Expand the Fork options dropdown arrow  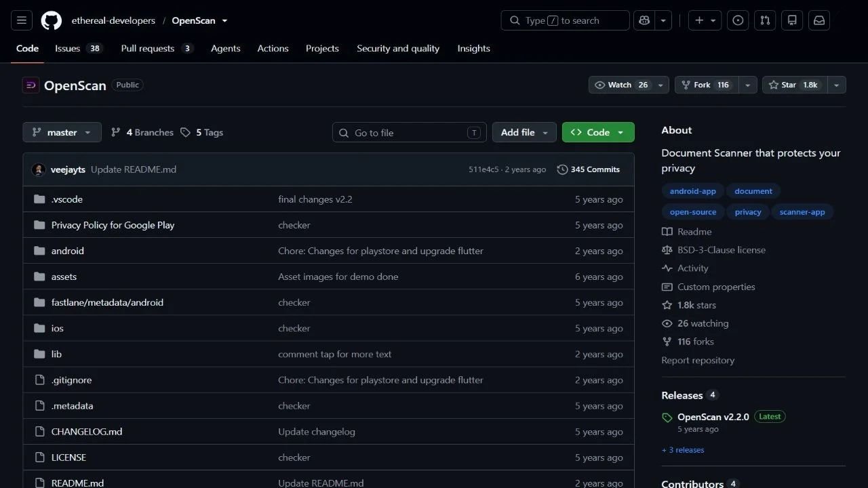point(747,85)
